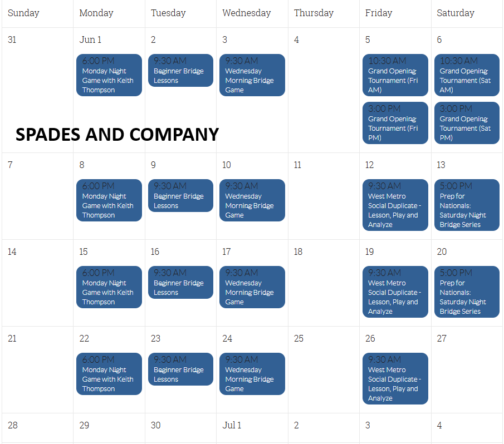Open Monday Night Game event on June 1
Image resolution: width=504 pixels, height=444 pixels.
coord(109,75)
